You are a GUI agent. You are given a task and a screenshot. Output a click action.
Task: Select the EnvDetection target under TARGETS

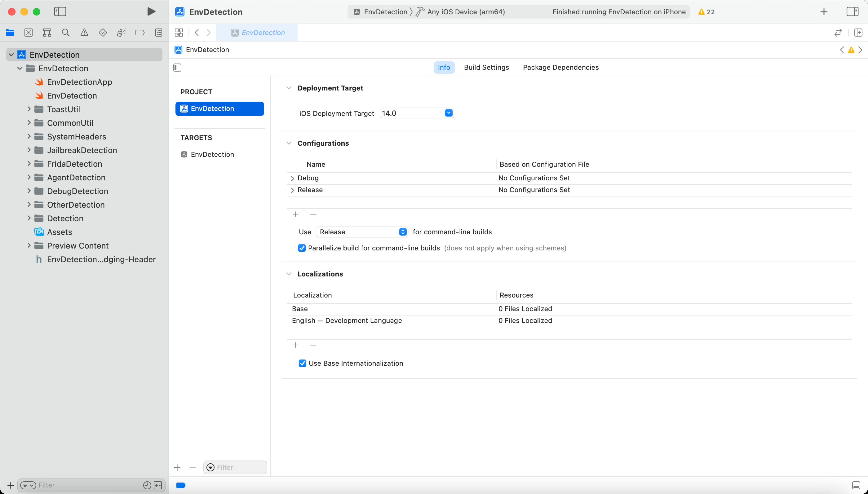coord(212,154)
